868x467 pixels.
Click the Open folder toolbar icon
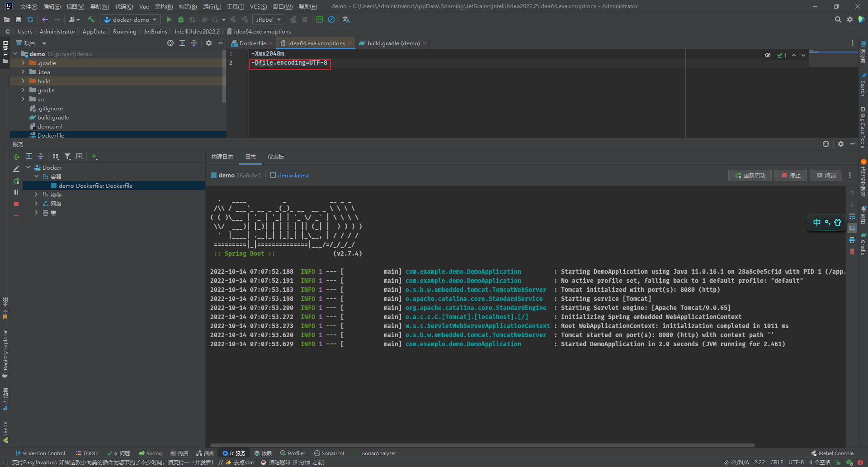pyautogui.click(x=7, y=19)
